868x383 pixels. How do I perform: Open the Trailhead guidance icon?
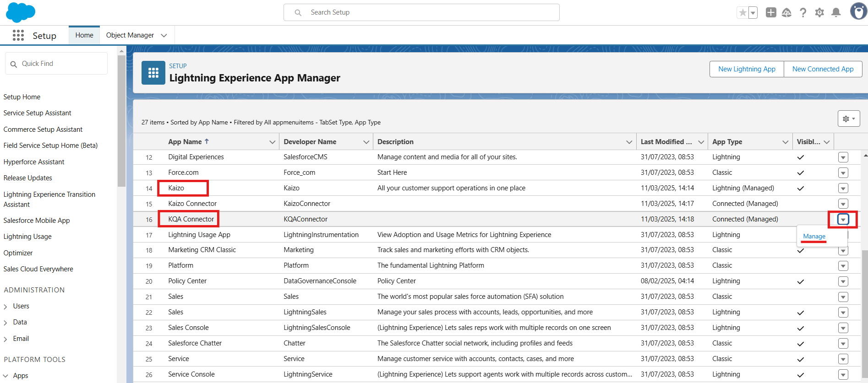787,12
